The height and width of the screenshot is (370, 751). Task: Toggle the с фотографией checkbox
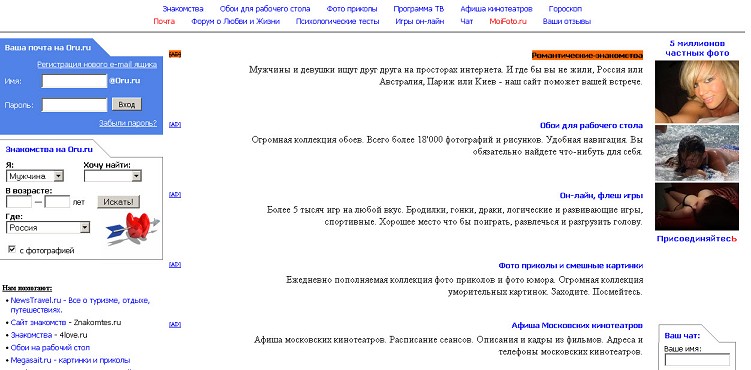pyautogui.click(x=12, y=249)
